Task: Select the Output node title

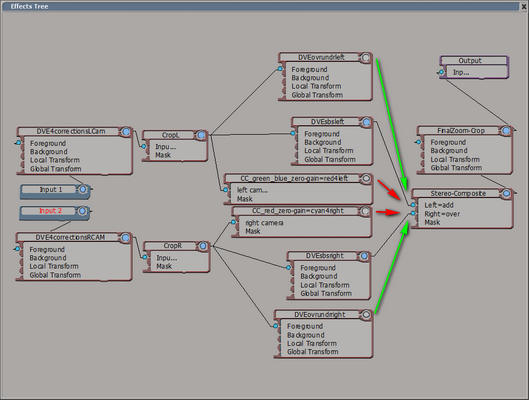Action: click(470, 61)
